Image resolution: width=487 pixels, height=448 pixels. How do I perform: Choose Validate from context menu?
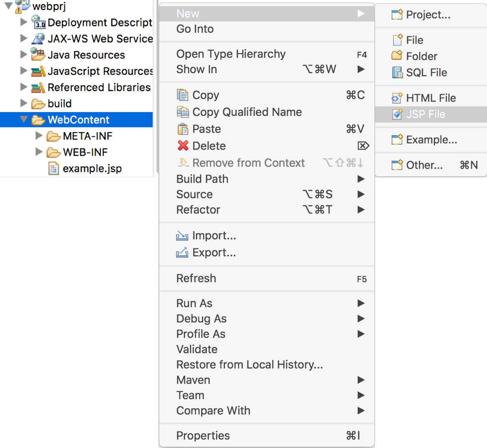tap(267, 349)
